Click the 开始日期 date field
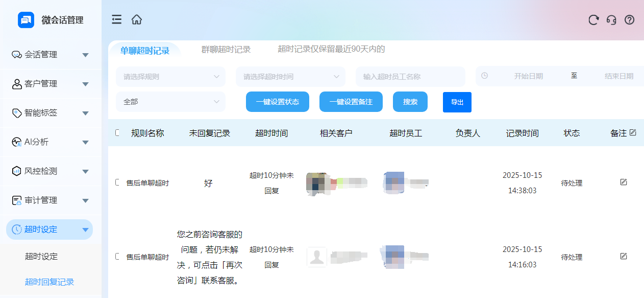 (528, 76)
